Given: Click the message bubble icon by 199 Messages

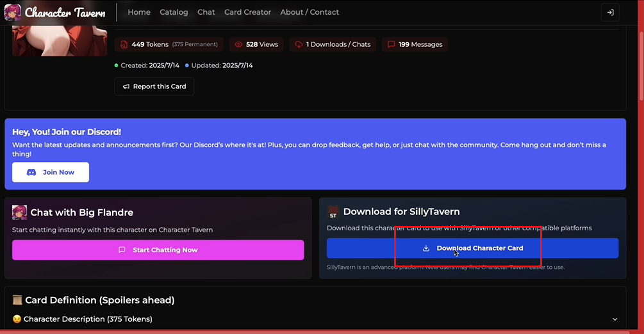Looking at the screenshot, I should [391, 45].
